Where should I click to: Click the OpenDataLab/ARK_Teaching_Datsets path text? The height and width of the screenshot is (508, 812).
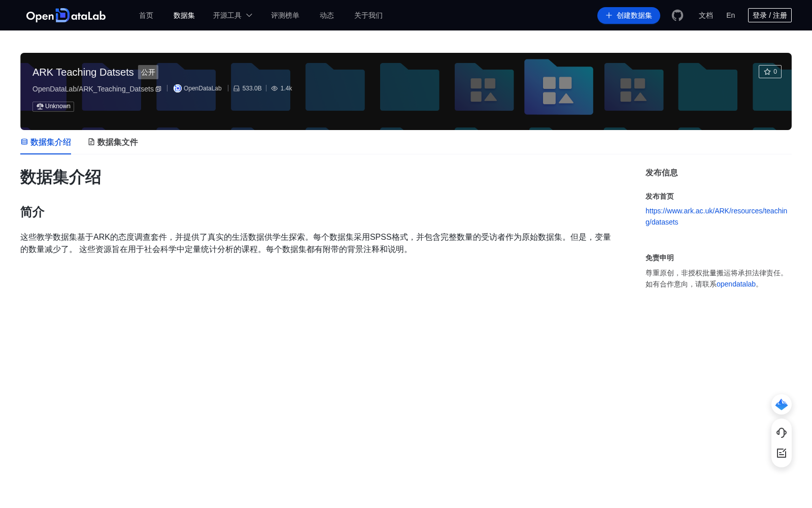tap(93, 89)
